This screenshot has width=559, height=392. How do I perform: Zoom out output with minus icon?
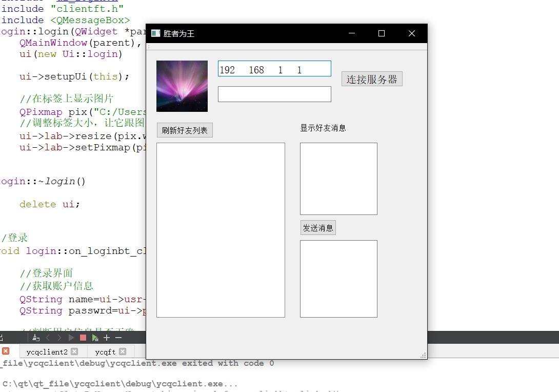[118, 338]
